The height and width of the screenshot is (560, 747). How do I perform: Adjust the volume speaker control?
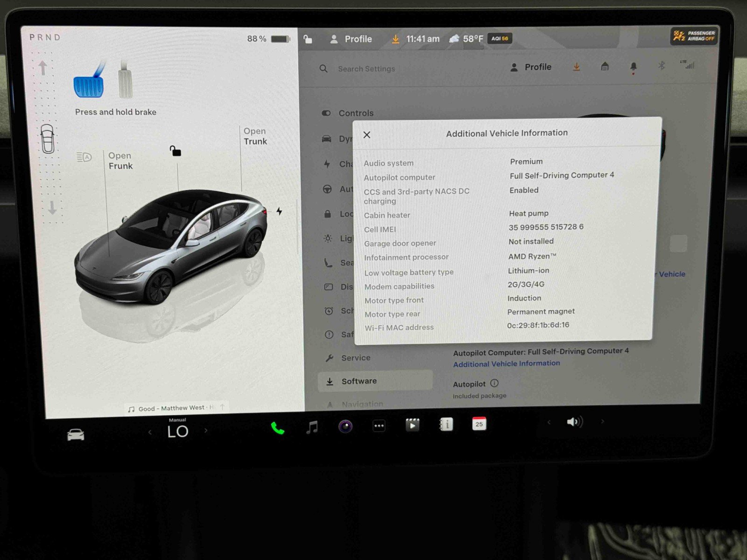pos(574,421)
